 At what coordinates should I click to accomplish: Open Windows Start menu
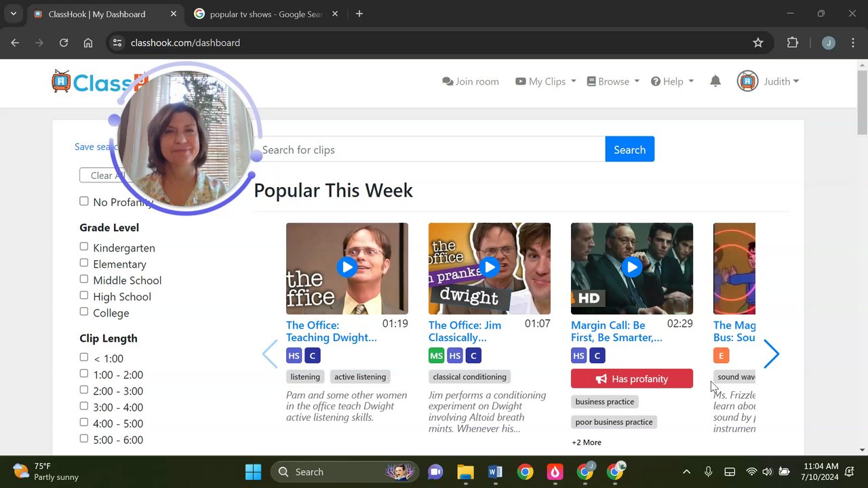[x=253, y=472]
